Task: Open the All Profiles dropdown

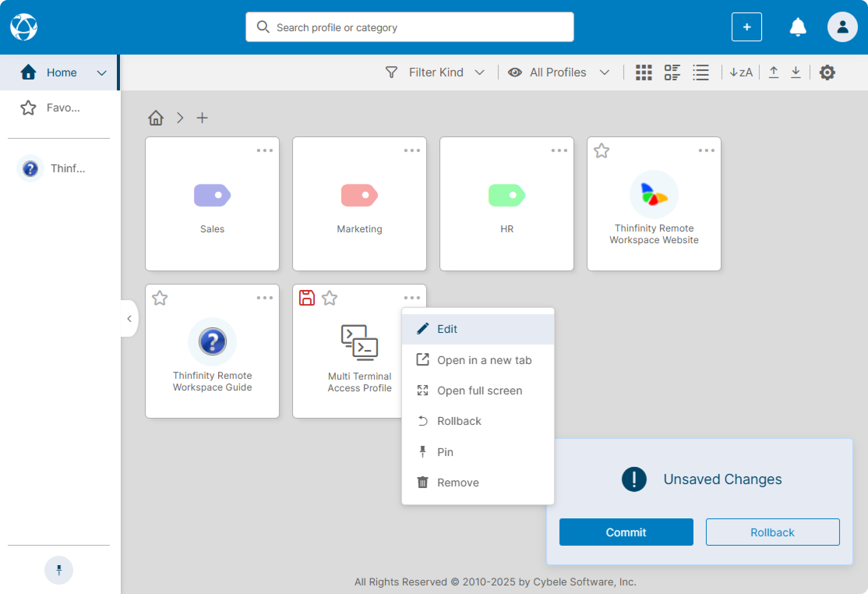Action: tap(558, 72)
